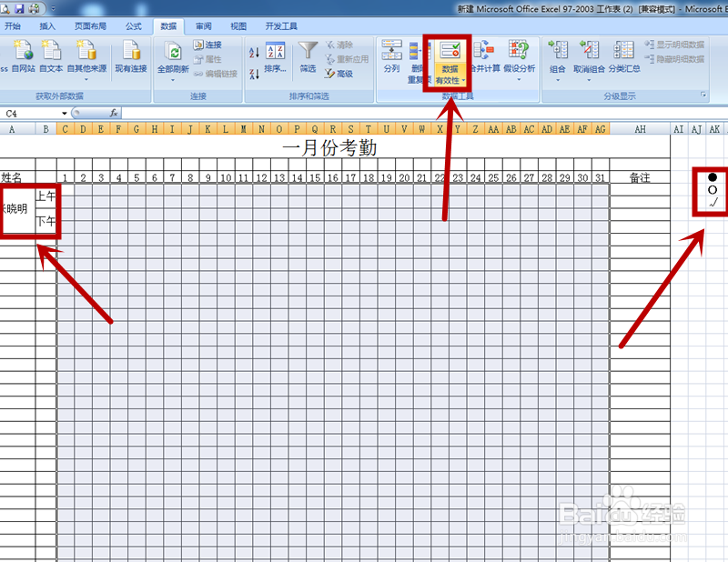
Task: Select the 备注 header cell
Action: pos(640,176)
